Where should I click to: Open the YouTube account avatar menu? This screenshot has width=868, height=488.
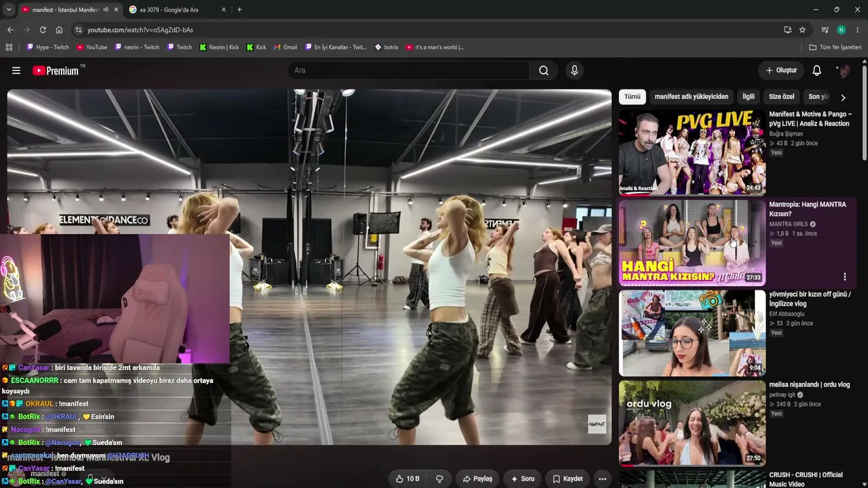[844, 70]
